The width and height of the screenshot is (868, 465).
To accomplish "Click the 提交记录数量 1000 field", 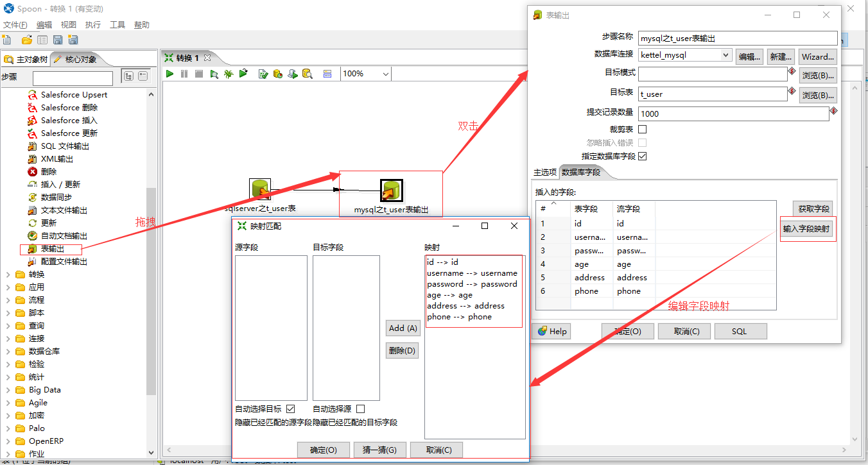I will click(x=734, y=114).
